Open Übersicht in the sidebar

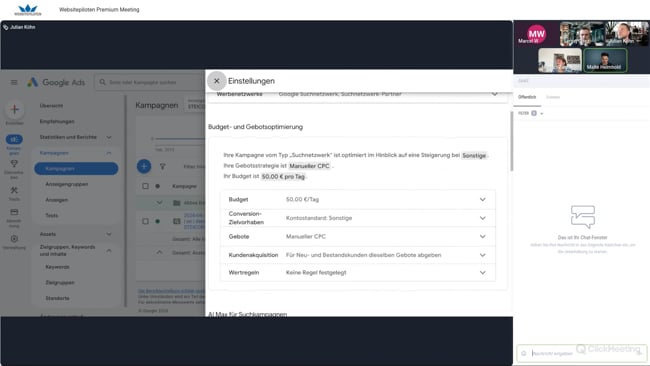pos(51,106)
